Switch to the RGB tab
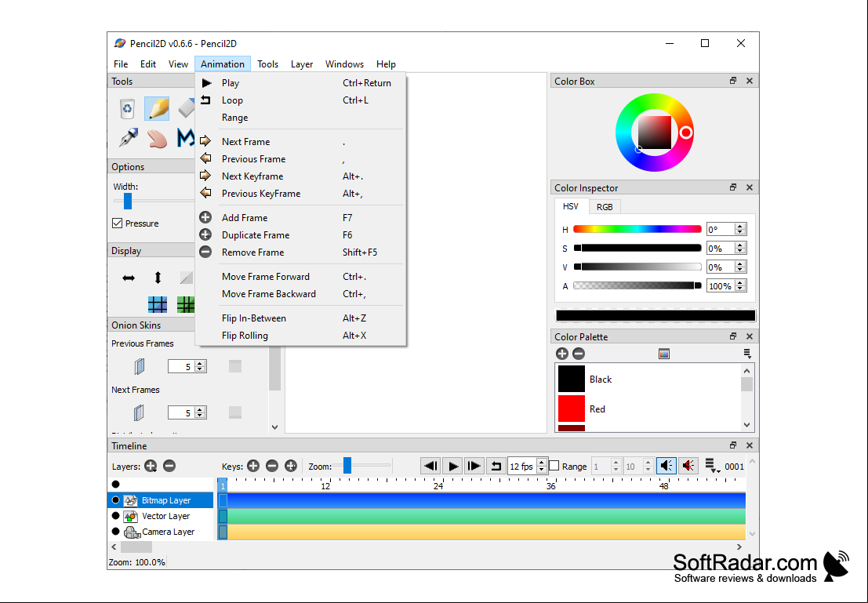The height and width of the screenshot is (603, 868). coord(605,207)
